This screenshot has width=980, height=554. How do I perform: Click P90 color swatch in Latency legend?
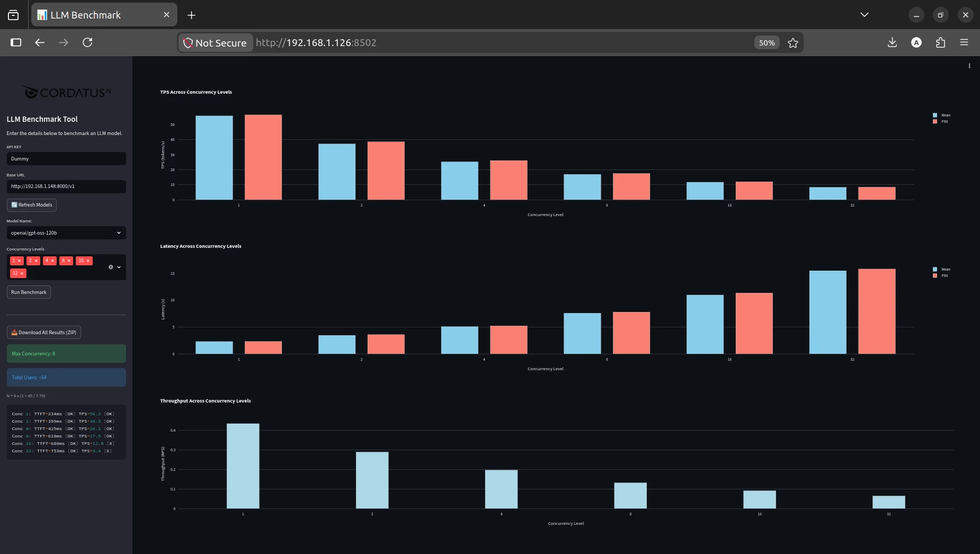pyautogui.click(x=935, y=275)
